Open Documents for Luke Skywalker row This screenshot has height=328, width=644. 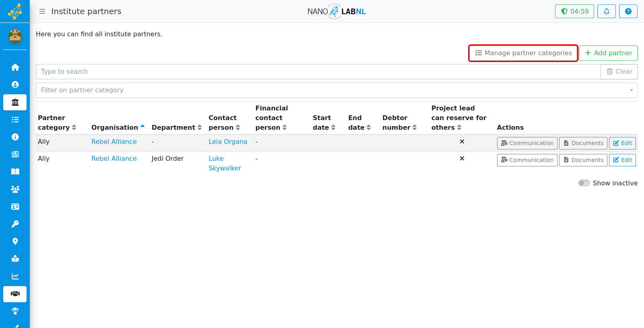(583, 160)
